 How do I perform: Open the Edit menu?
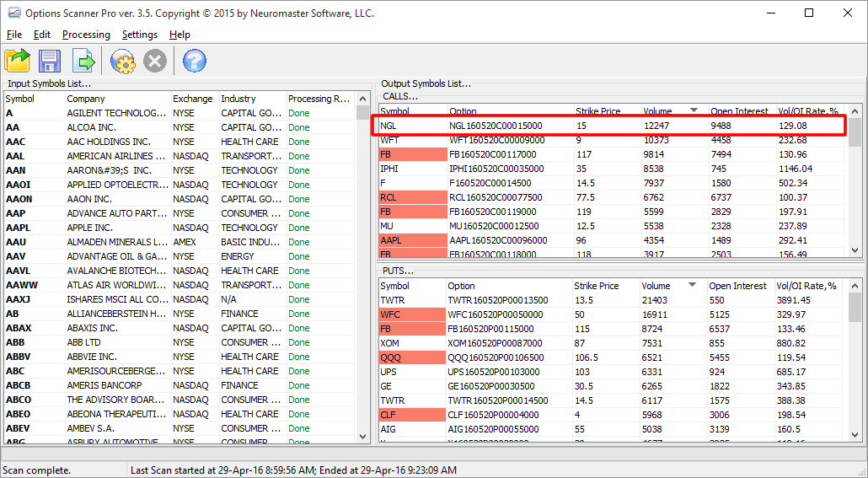42,35
